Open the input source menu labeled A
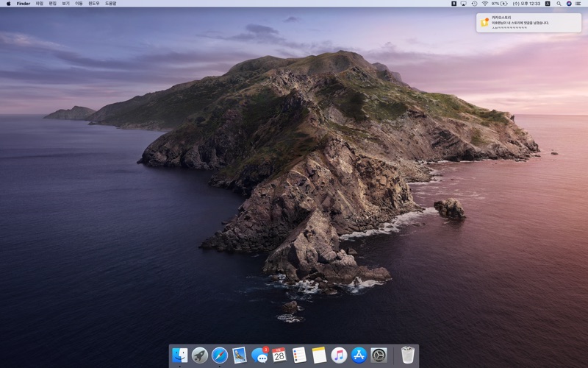This screenshot has width=588, height=368. [548, 4]
